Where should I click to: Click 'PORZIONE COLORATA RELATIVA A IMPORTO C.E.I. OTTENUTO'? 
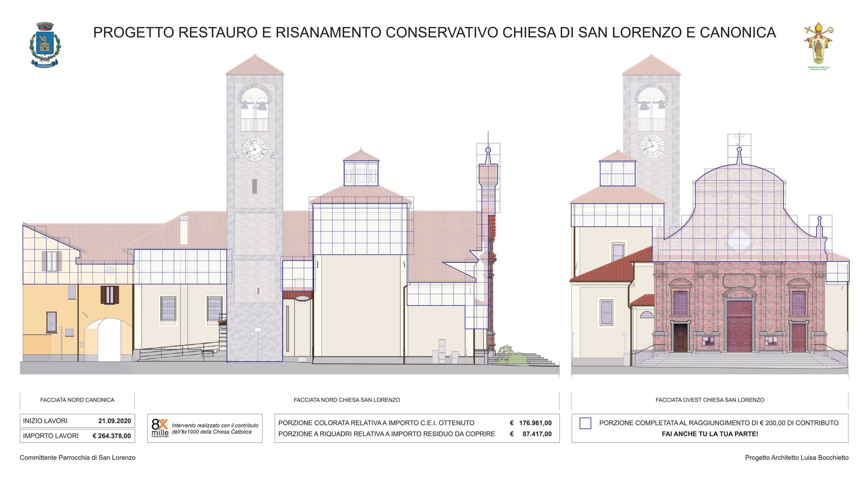[x=376, y=423]
